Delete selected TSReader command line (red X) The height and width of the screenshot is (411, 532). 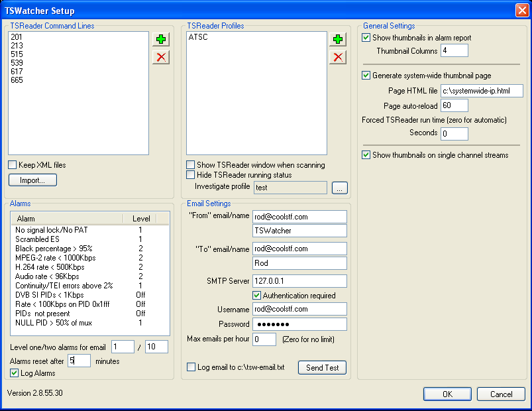[x=161, y=57]
